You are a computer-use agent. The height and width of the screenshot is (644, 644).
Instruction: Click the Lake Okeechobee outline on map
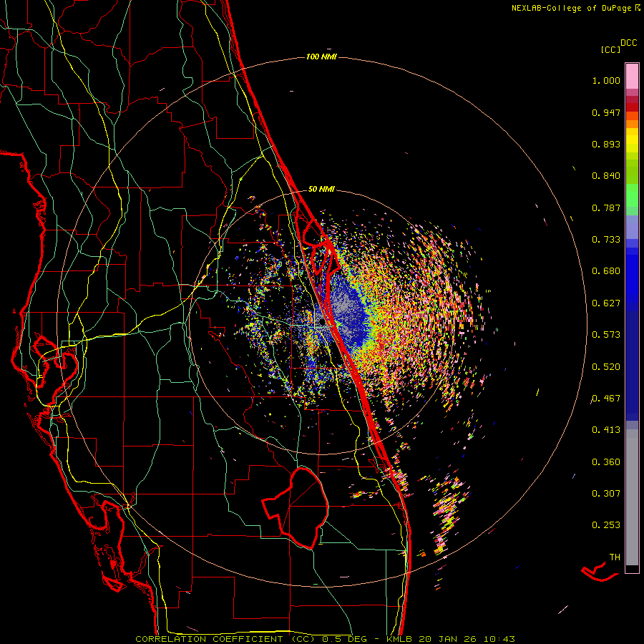(296, 507)
